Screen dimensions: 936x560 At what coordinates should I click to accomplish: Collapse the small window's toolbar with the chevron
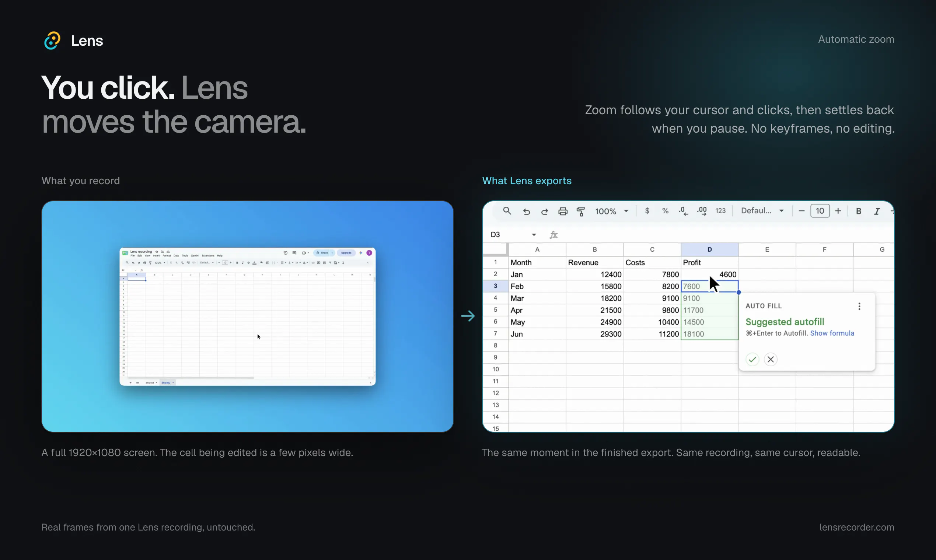pyautogui.click(x=368, y=263)
